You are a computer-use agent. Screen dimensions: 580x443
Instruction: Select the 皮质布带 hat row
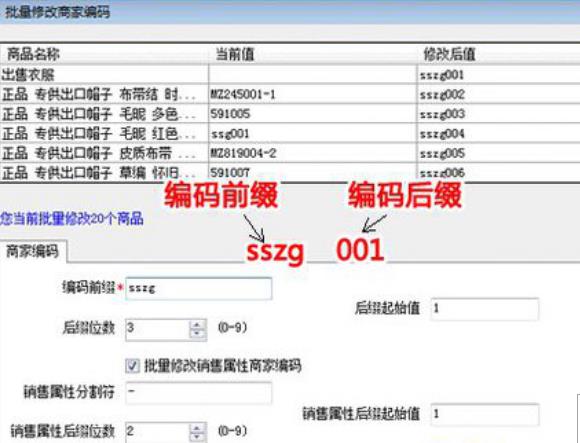tap(290, 153)
